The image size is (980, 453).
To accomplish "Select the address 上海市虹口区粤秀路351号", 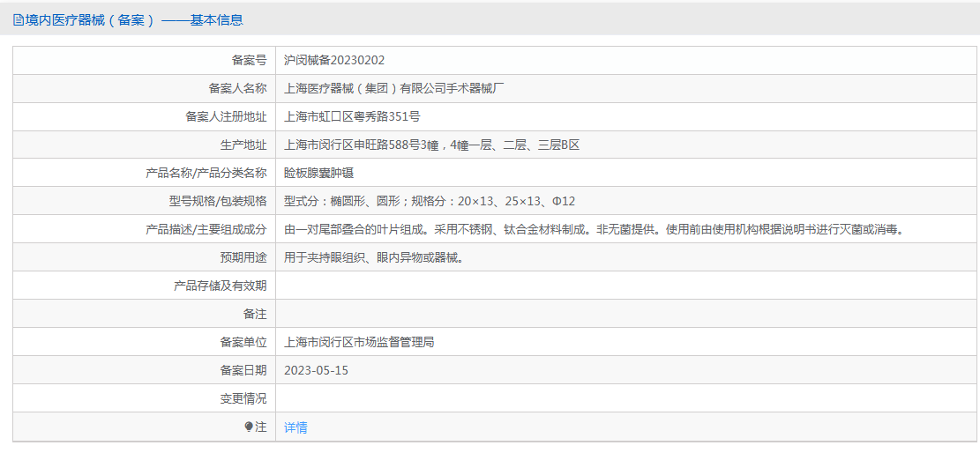I will click(x=352, y=117).
